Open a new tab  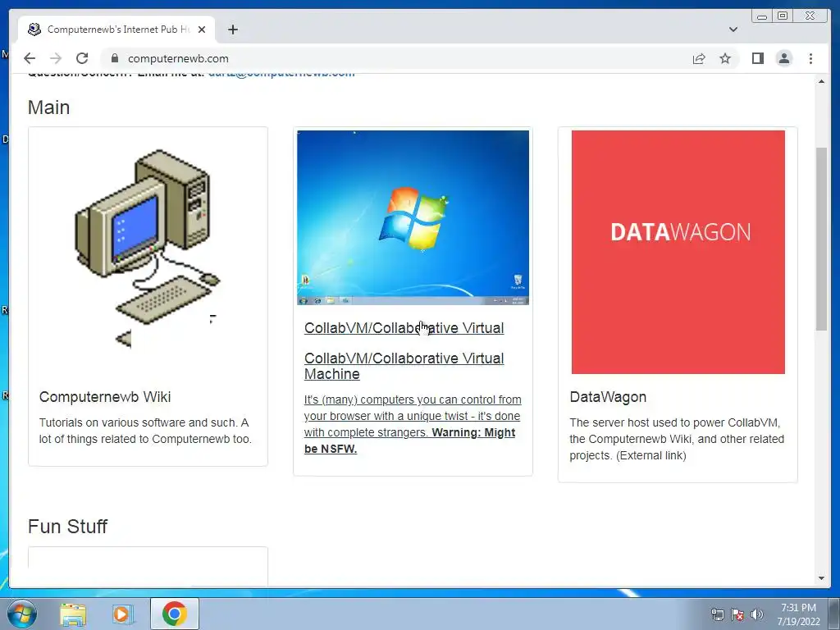click(232, 30)
